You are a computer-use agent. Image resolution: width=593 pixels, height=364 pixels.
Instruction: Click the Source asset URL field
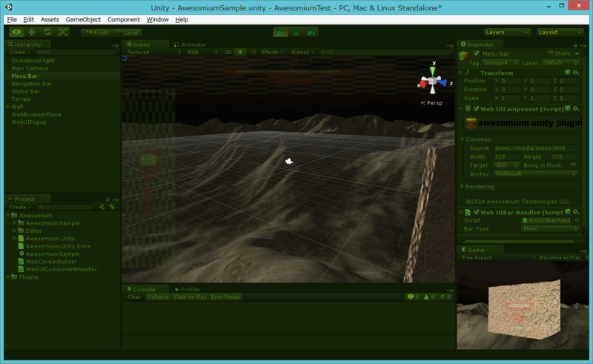point(535,148)
